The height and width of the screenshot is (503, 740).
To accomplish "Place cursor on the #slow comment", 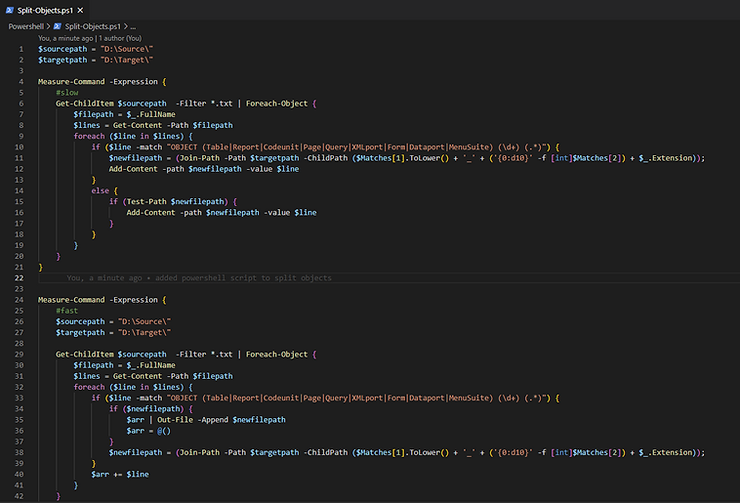I will pos(67,93).
